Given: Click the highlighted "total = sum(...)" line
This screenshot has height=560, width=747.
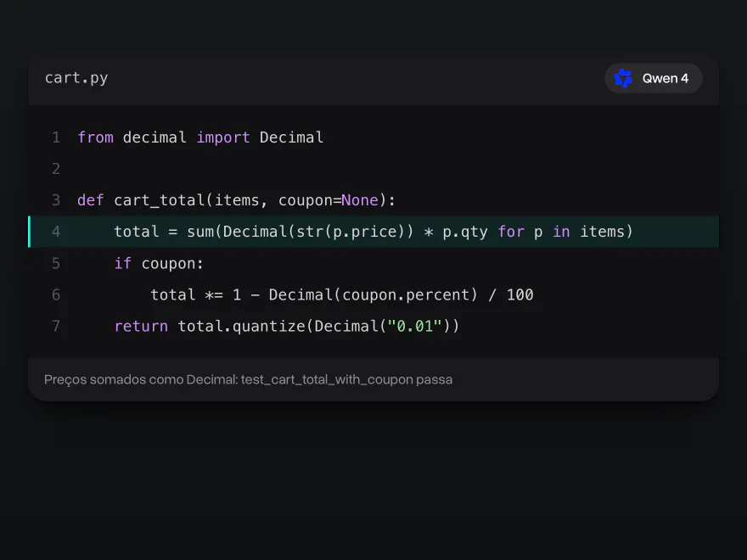Looking at the screenshot, I should (373, 232).
